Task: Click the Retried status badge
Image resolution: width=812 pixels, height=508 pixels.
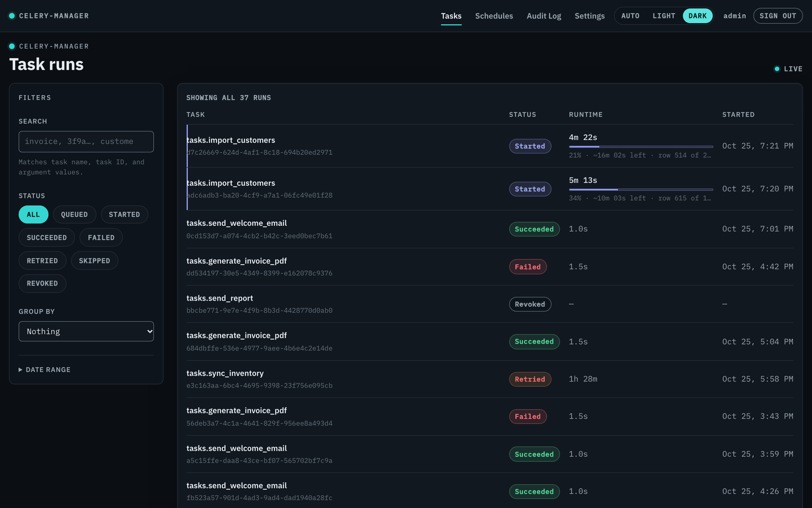Action: click(x=530, y=379)
